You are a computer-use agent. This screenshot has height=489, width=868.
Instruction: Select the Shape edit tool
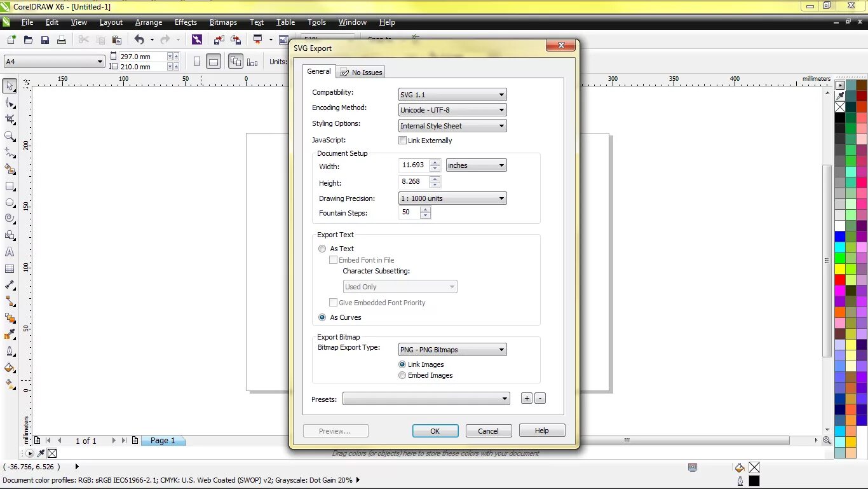pos(10,103)
